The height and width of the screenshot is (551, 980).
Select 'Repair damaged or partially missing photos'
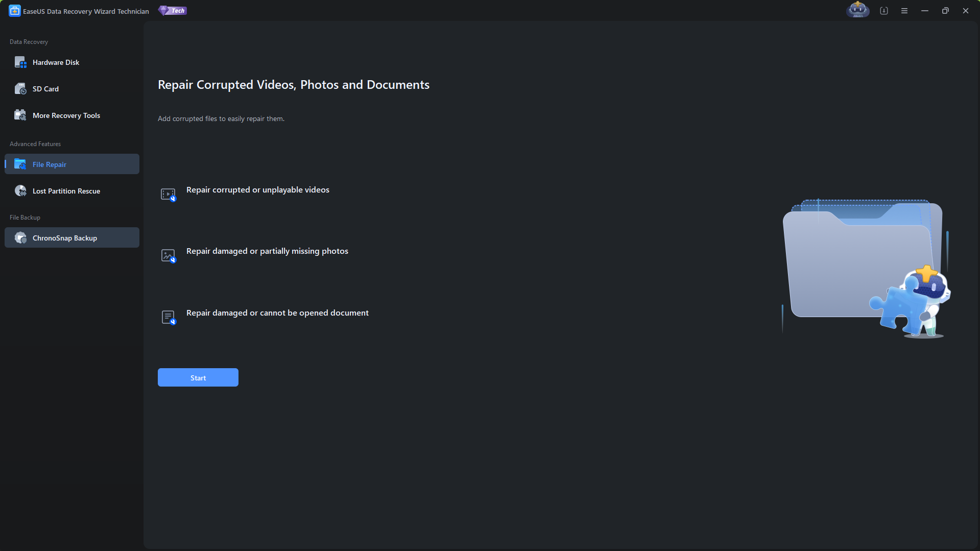[x=267, y=251]
